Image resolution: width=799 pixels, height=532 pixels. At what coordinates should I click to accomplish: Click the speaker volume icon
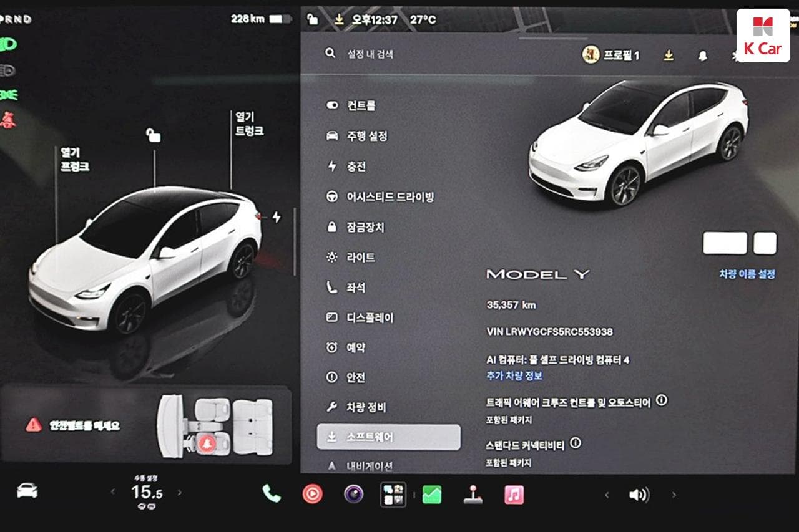[639, 495]
